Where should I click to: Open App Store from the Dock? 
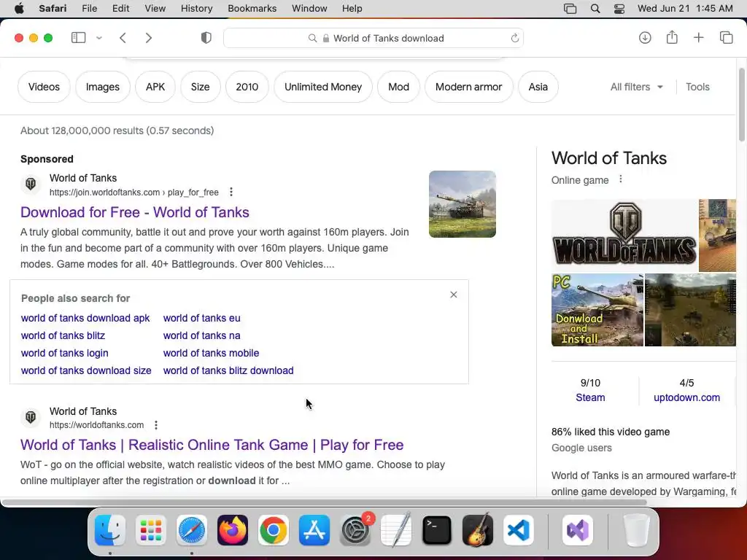(314, 530)
